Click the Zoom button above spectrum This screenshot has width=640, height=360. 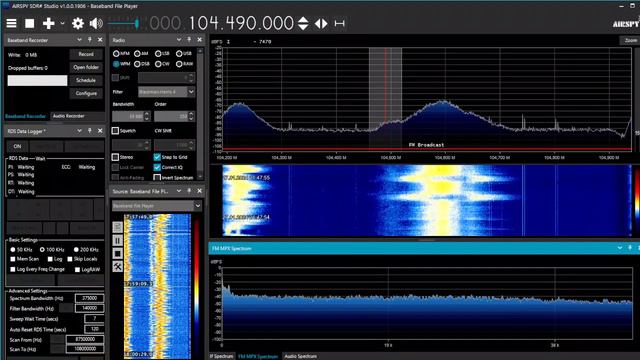631,40
